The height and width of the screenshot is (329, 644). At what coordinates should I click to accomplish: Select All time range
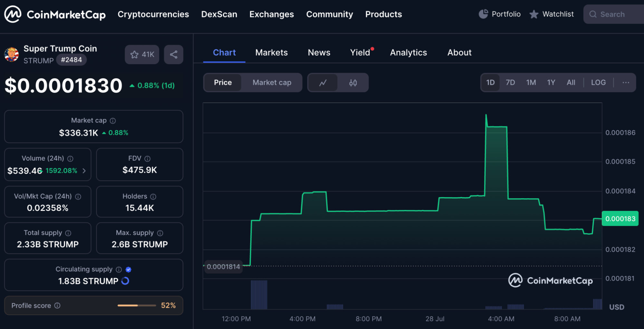(571, 83)
